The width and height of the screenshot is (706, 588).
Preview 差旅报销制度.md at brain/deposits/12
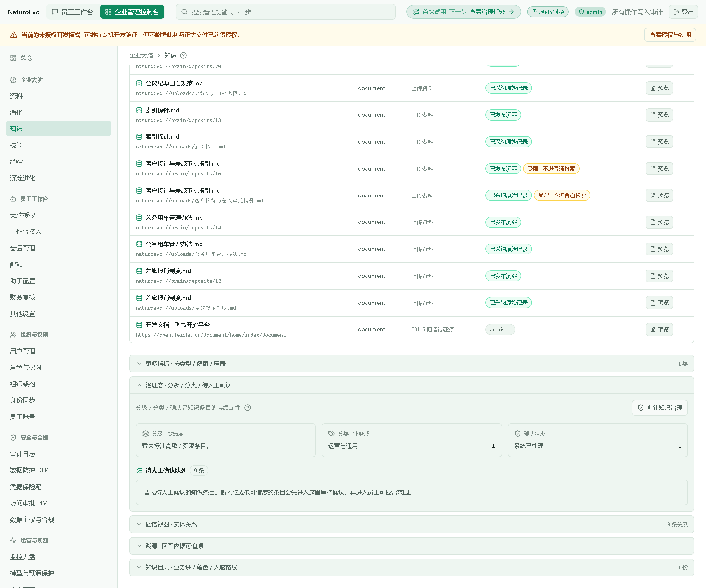[659, 276]
